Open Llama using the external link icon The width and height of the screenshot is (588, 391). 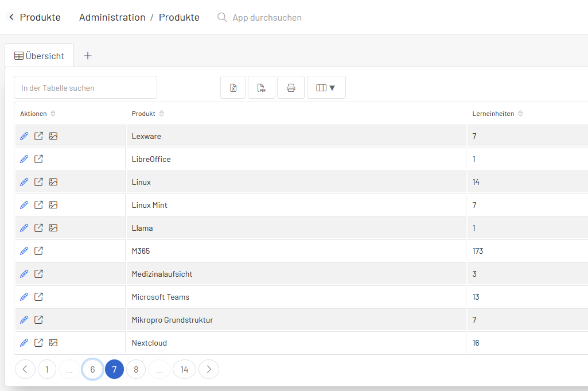(x=38, y=228)
